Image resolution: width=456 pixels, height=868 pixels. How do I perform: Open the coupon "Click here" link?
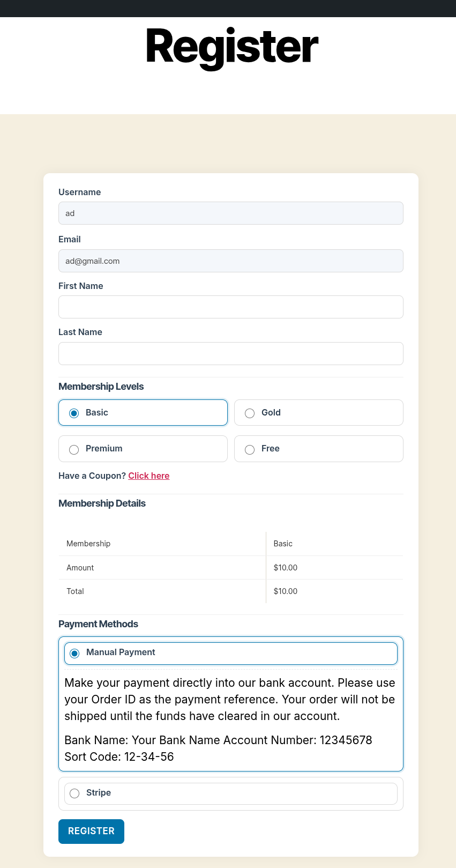point(149,476)
